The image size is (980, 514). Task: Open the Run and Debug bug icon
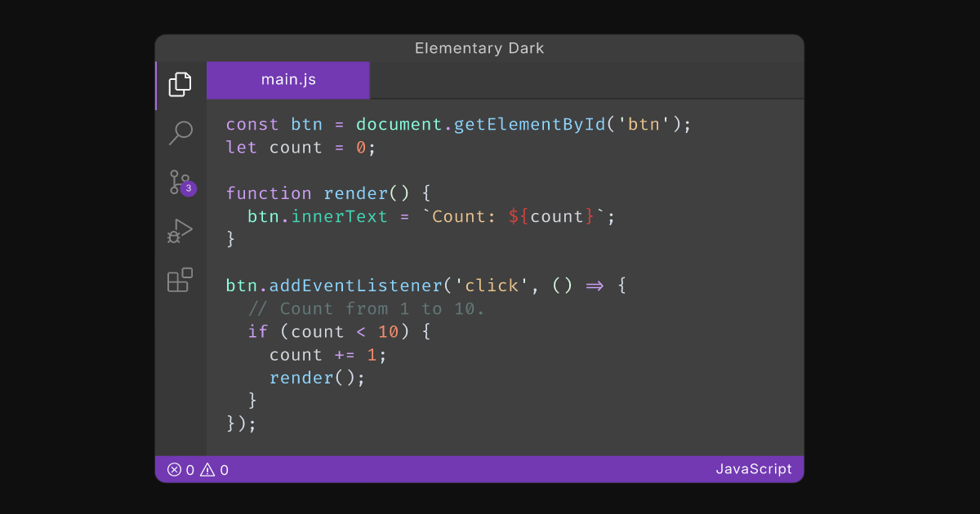180,231
